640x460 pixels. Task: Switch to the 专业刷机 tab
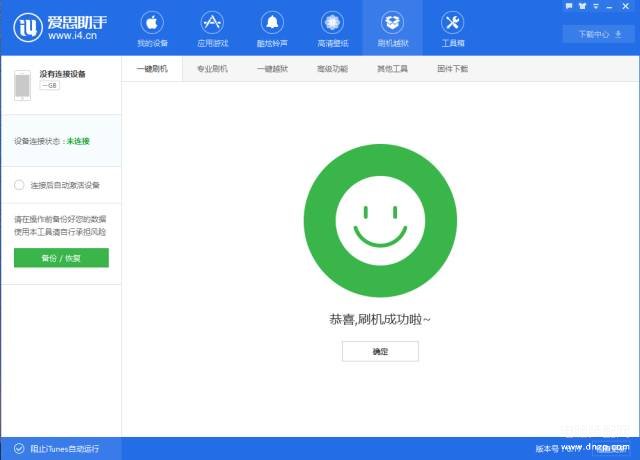pyautogui.click(x=212, y=69)
